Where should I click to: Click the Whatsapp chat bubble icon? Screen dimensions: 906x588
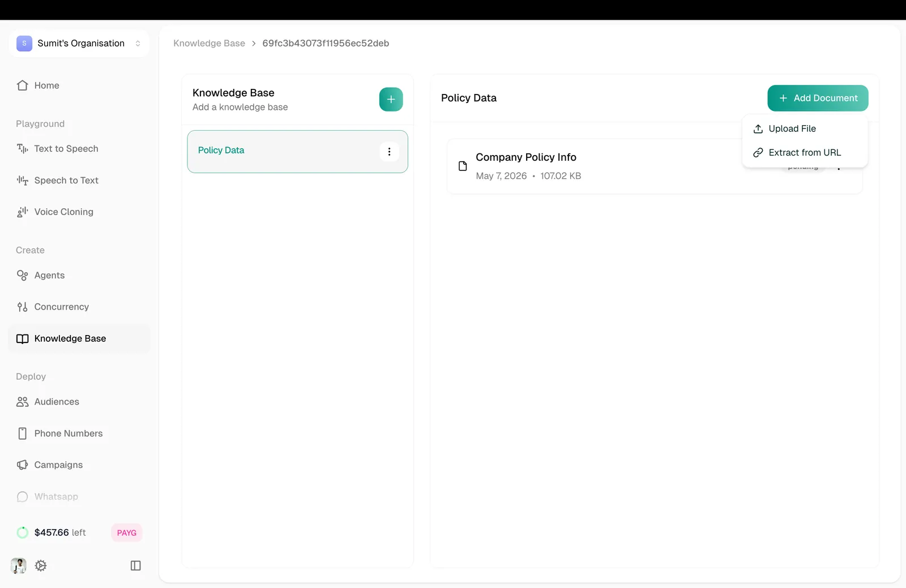(x=22, y=496)
